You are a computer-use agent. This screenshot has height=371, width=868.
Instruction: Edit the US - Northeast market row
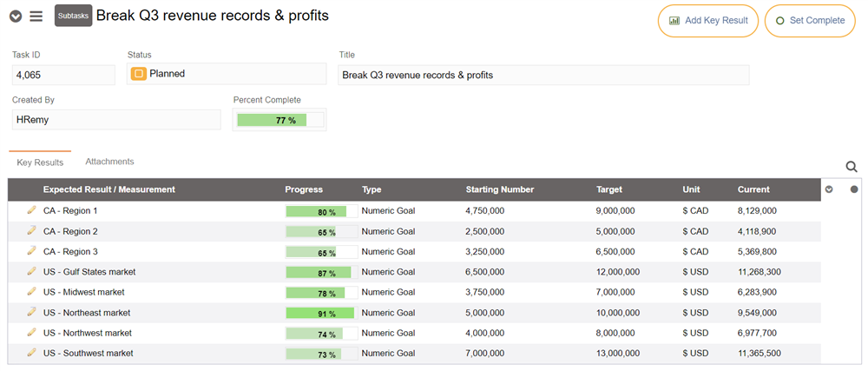click(x=31, y=312)
